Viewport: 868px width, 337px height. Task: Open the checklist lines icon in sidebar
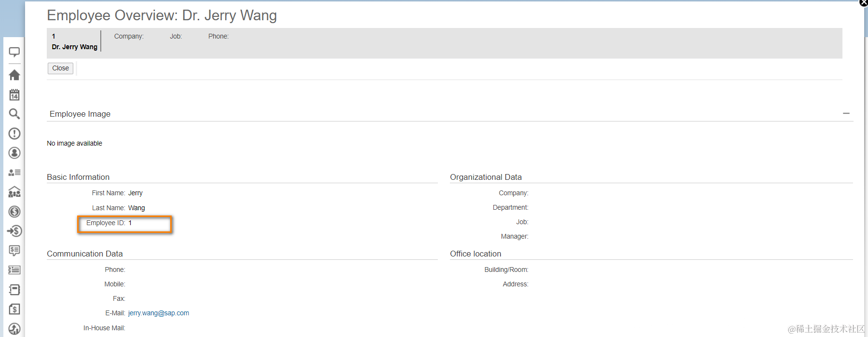14,270
